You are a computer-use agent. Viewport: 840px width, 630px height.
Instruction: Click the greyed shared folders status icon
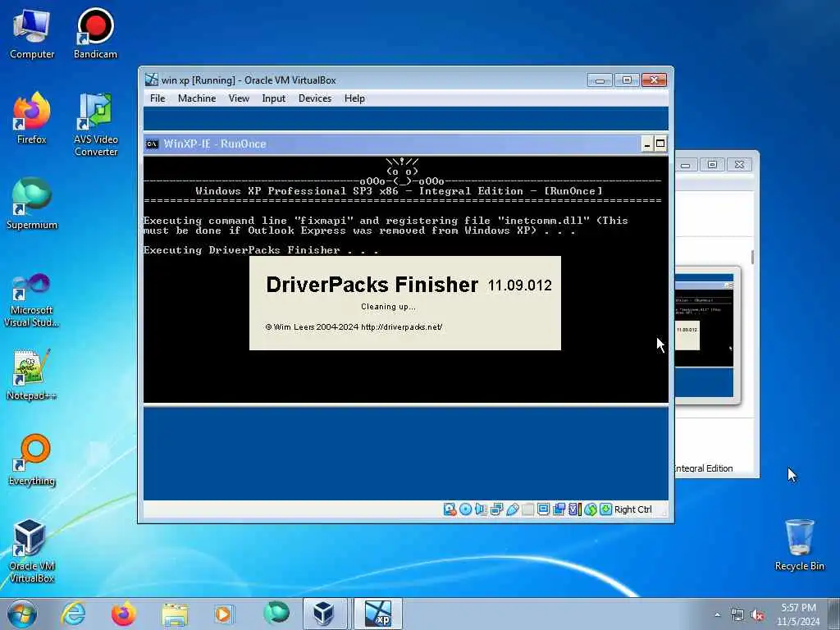pyautogui.click(x=527, y=509)
